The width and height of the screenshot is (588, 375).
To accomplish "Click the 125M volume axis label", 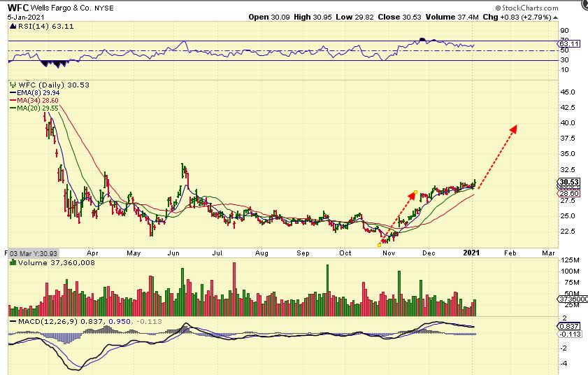I will (x=570, y=260).
